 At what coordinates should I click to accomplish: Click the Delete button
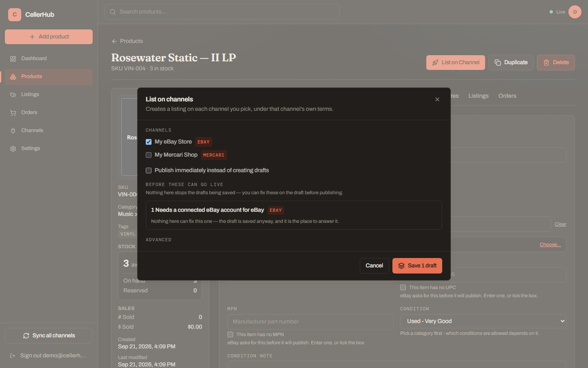556,63
